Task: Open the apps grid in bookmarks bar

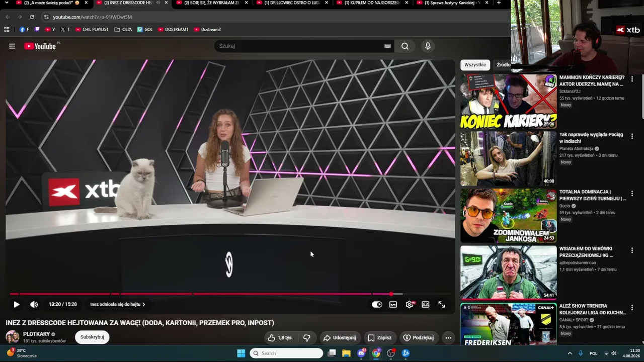Action: pyautogui.click(x=7, y=30)
